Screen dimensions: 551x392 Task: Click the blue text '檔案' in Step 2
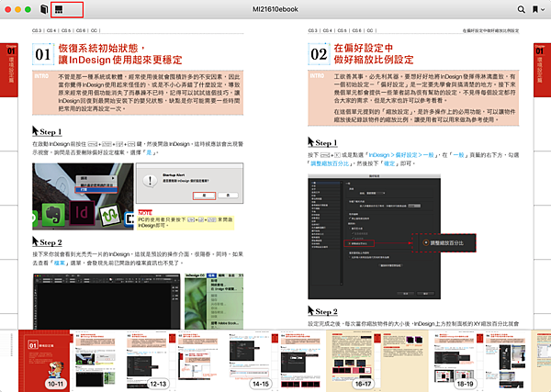coord(60,263)
